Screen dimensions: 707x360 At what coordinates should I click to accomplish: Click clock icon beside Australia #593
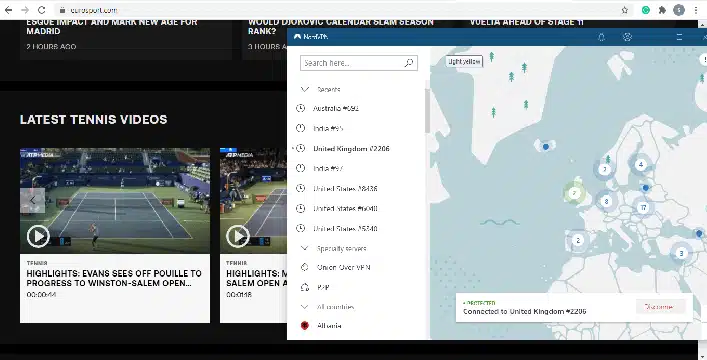[300, 108]
